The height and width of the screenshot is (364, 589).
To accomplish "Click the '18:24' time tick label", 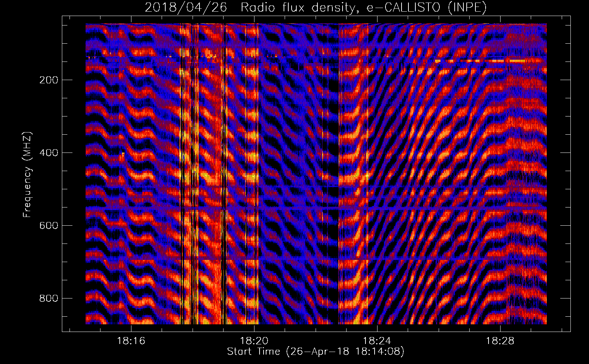I will [x=377, y=341].
